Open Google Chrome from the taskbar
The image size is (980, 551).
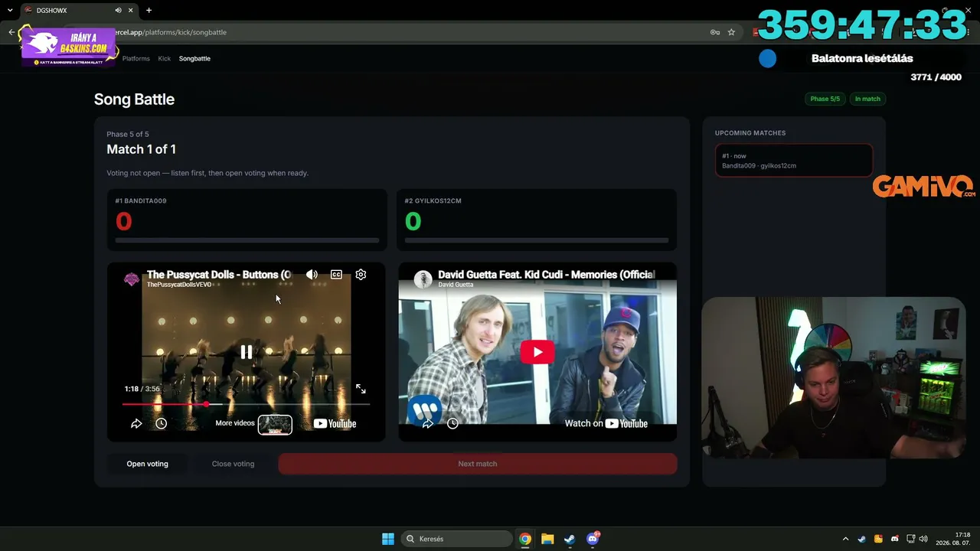[525, 539]
